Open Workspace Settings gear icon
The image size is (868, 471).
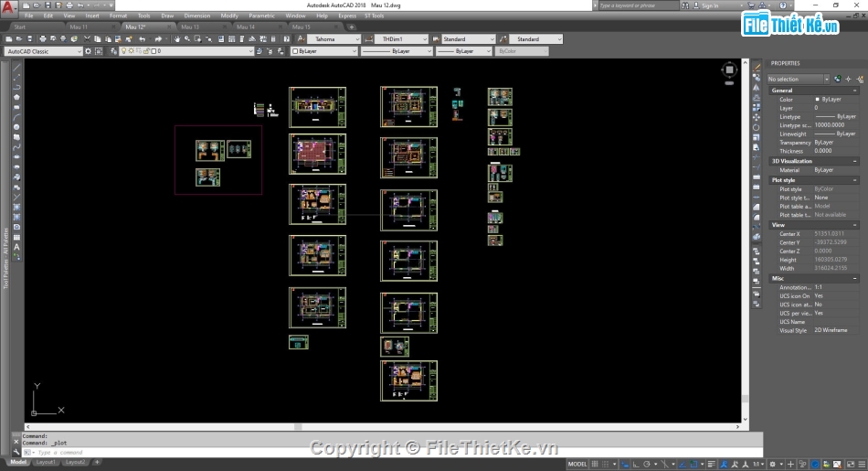coord(88,51)
